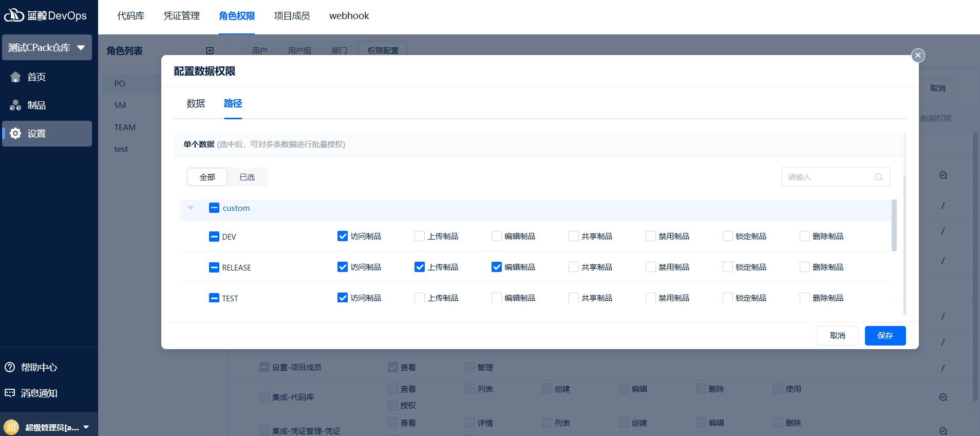Click the BlueKing DevOps logo icon
980x436 pixels.
click(x=14, y=15)
